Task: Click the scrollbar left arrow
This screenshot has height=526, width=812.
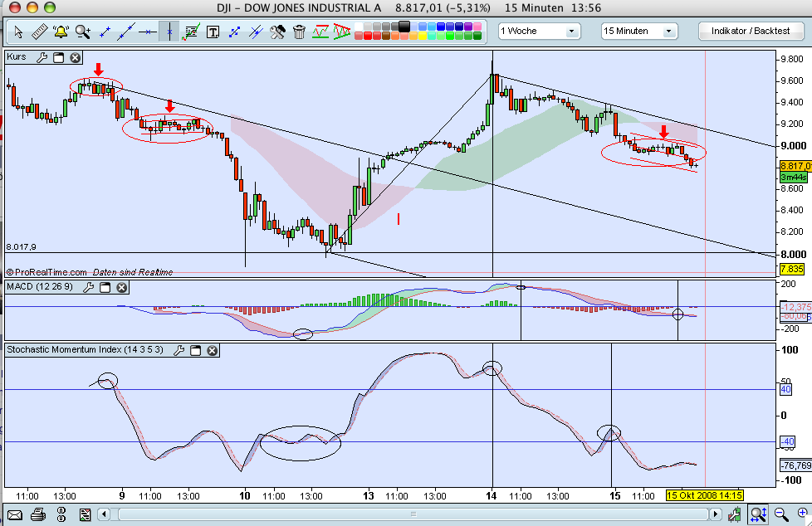Action: [x=104, y=514]
